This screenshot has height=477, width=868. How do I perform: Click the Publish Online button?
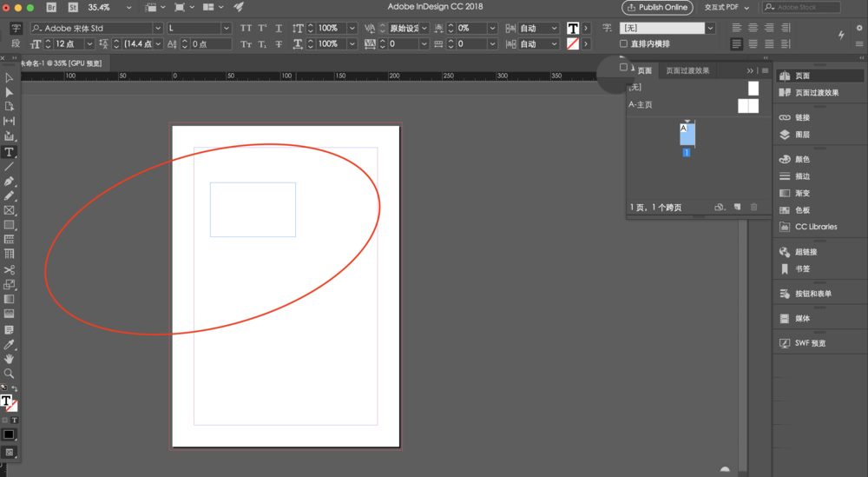(x=656, y=7)
